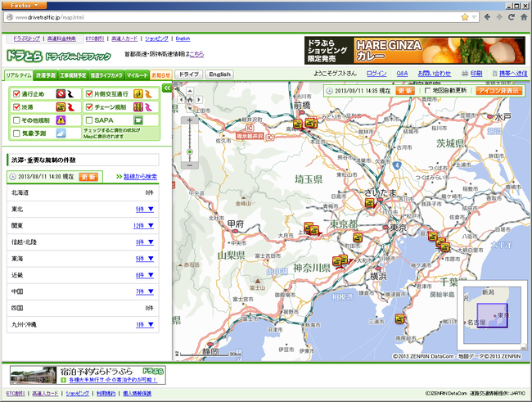
Task: Zoom in with the map plus button
Action: tap(190, 120)
